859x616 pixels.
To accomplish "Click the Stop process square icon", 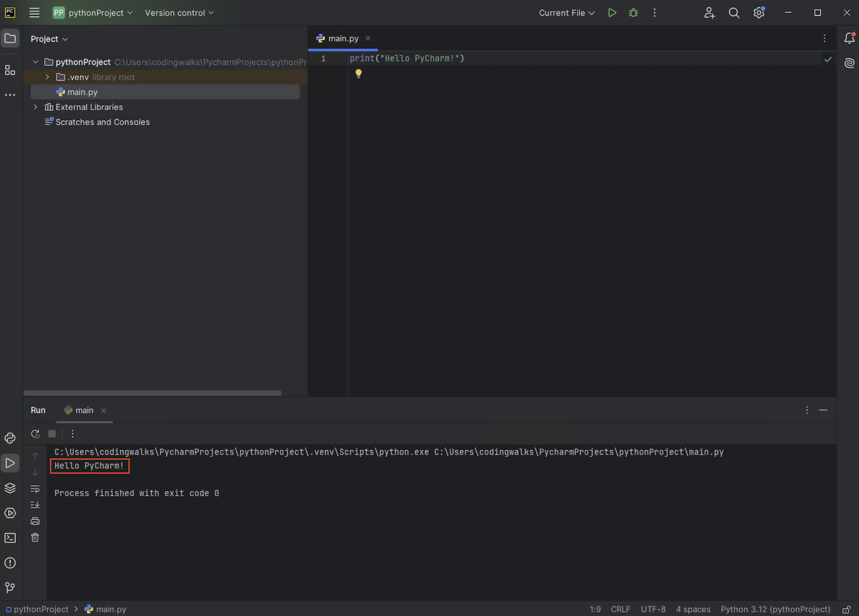I will click(x=52, y=434).
